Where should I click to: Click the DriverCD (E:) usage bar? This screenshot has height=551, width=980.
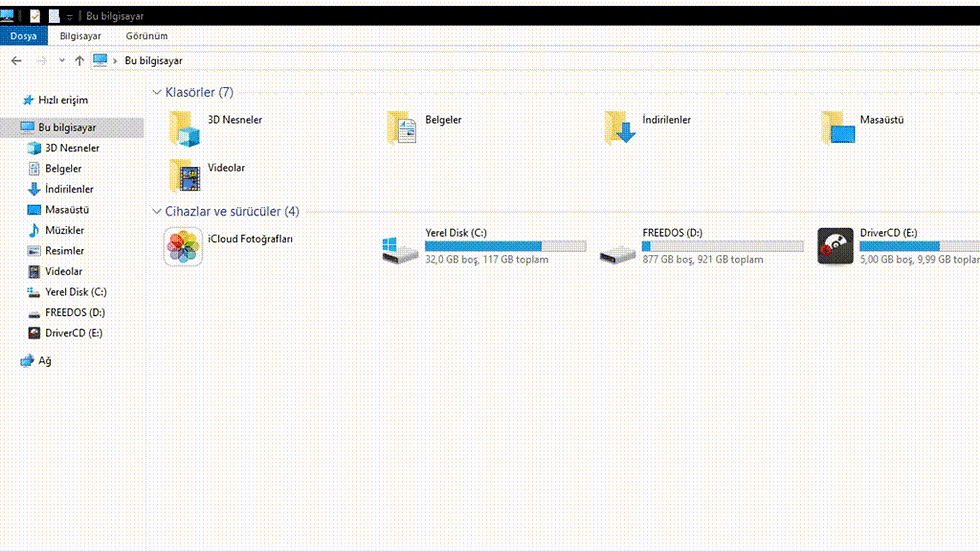point(919,246)
